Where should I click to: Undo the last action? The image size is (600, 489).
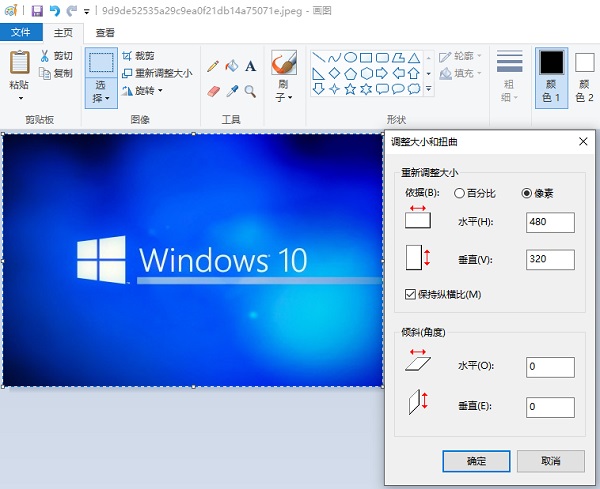click(55, 11)
